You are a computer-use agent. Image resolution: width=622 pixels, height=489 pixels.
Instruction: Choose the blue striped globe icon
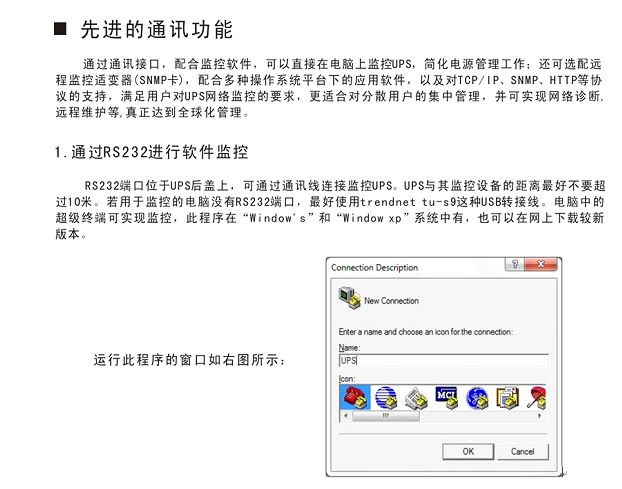click(386, 398)
